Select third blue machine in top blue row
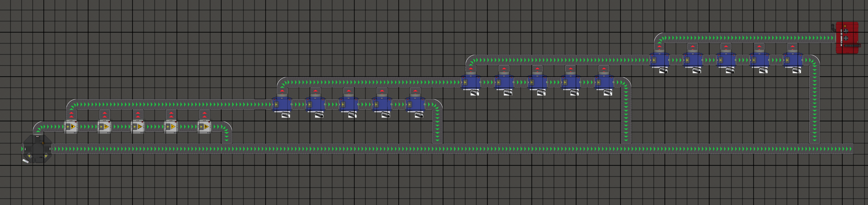The image size is (868, 205). [726, 60]
